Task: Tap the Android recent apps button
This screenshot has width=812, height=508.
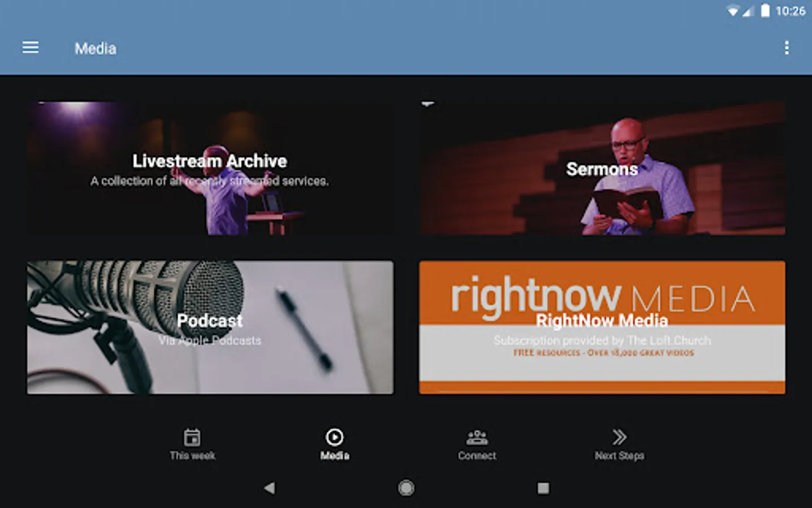Action: pyautogui.click(x=543, y=488)
